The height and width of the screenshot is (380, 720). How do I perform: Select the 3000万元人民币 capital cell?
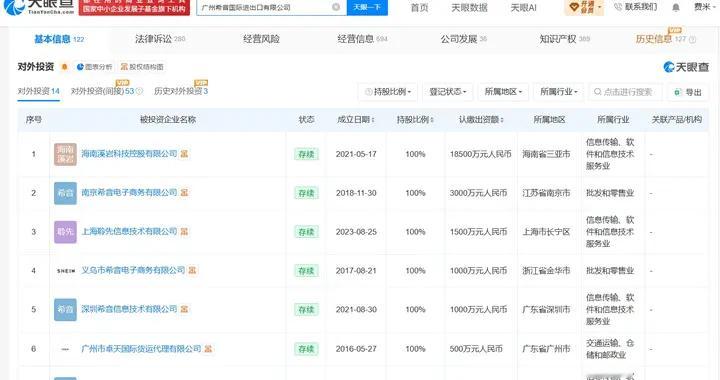coord(478,193)
